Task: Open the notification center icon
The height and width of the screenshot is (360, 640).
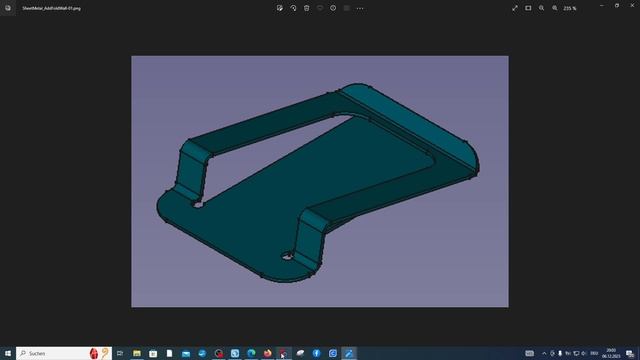Action: (x=630, y=353)
